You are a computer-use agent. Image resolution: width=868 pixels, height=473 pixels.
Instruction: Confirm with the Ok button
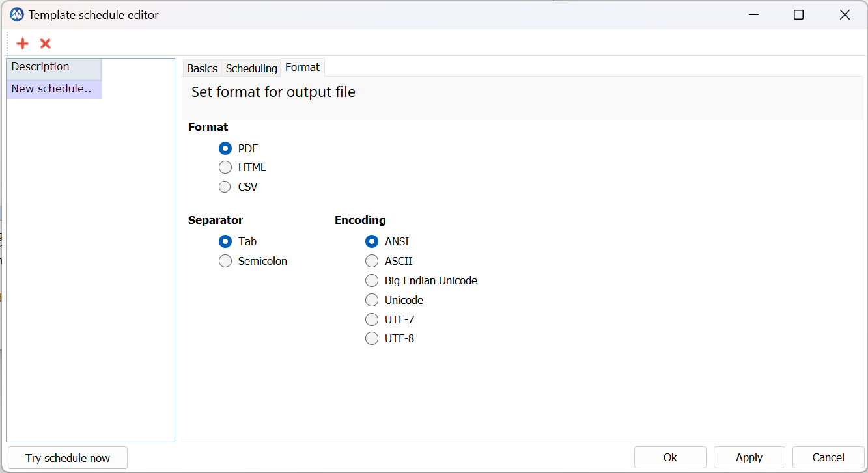click(x=670, y=457)
